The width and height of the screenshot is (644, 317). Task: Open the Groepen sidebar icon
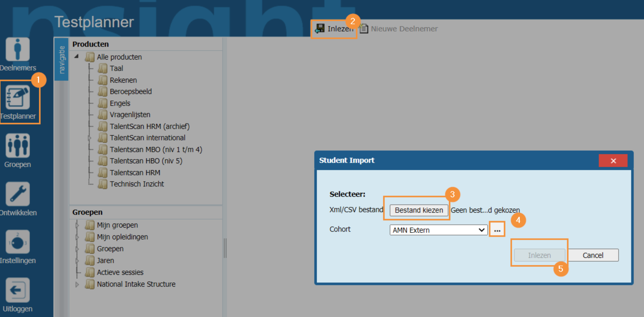[x=17, y=146]
